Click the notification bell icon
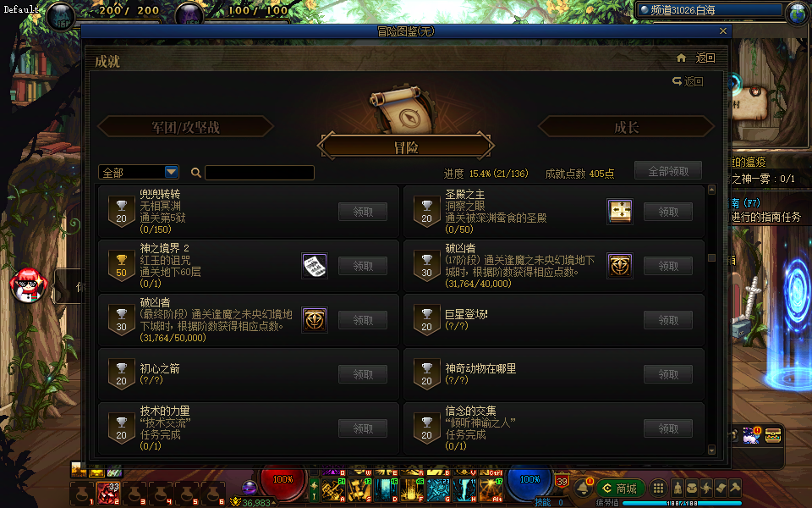This screenshot has width=812, height=508. [x=583, y=489]
